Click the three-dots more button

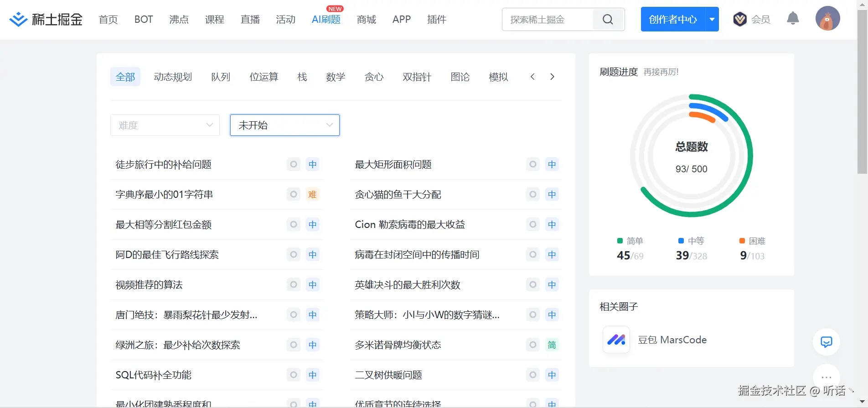click(x=826, y=377)
